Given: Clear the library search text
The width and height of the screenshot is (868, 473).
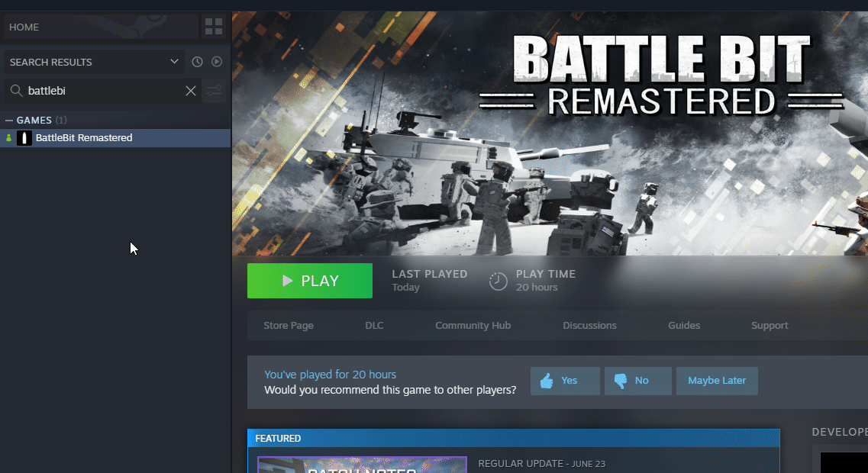Looking at the screenshot, I should (191, 92).
